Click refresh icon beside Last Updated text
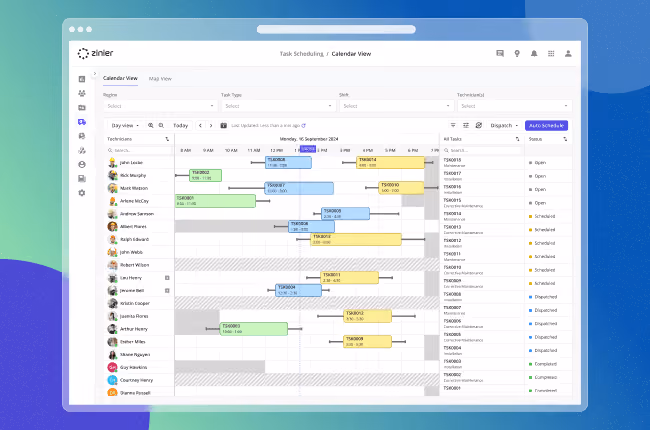Image resolution: width=650 pixels, height=430 pixels. pyautogui.click(x=303, y=125)
